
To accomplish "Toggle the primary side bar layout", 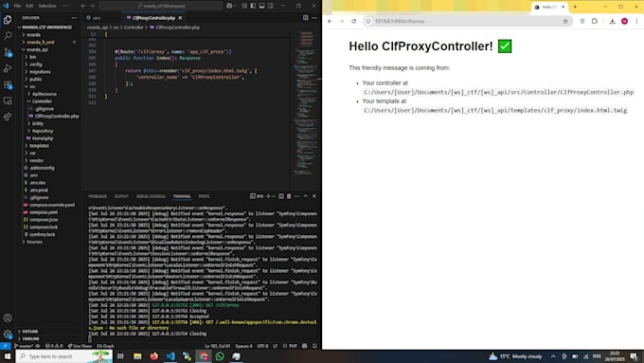I will [x=253, y=6].
